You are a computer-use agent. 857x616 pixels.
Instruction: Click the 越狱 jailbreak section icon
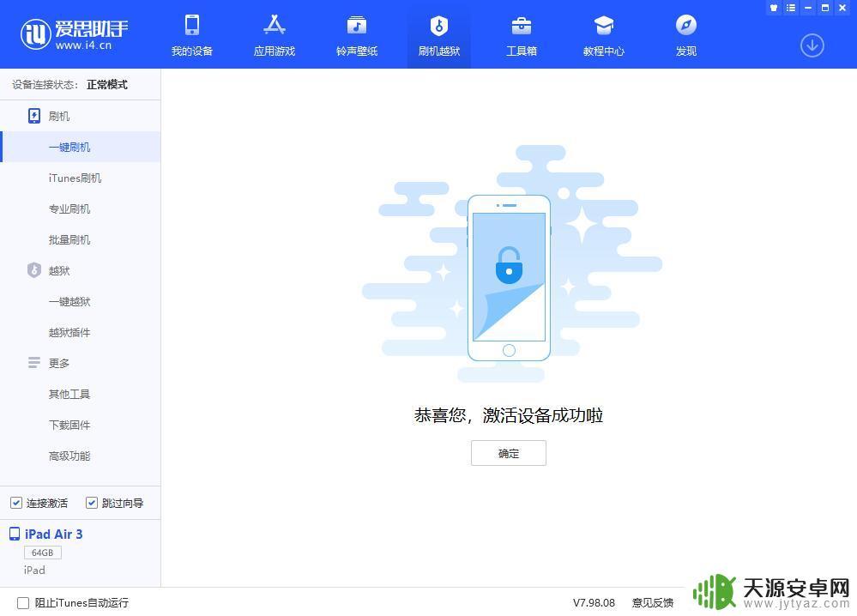[x=34, y=270]
